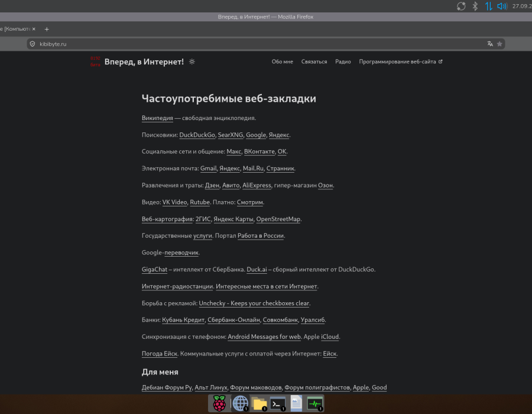Open Android Messages for web link

[x=264, y=337]
